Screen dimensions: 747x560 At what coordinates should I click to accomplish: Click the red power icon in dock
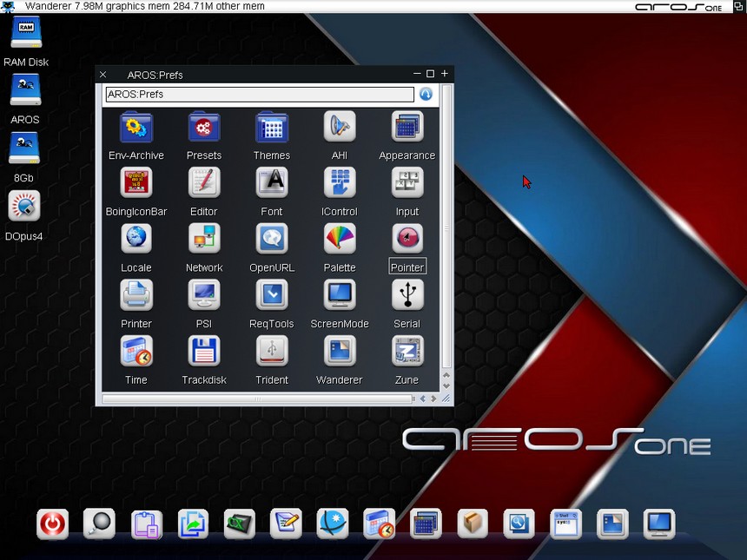pyautogui.click(x=52, y=524)
